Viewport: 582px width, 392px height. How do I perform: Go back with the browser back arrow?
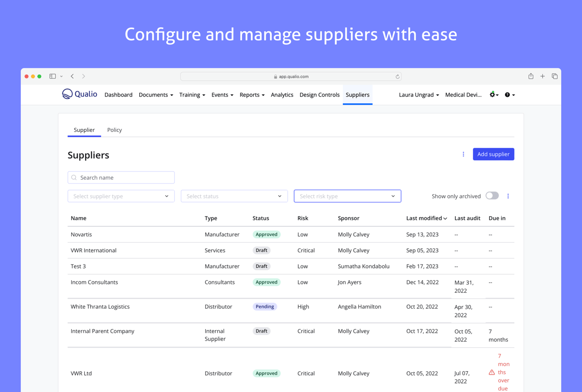click(72, 76)
